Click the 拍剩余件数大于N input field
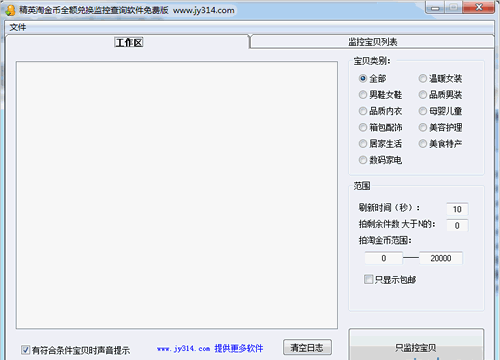 [x=457, y=225]
